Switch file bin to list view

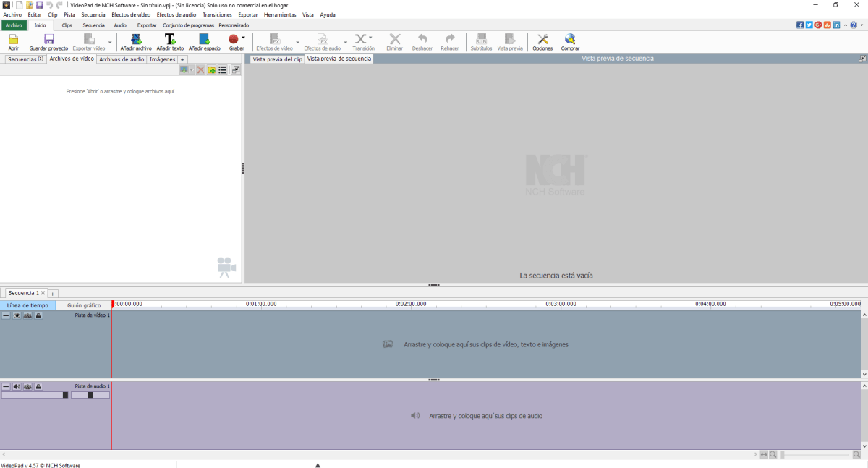point(222,69)
